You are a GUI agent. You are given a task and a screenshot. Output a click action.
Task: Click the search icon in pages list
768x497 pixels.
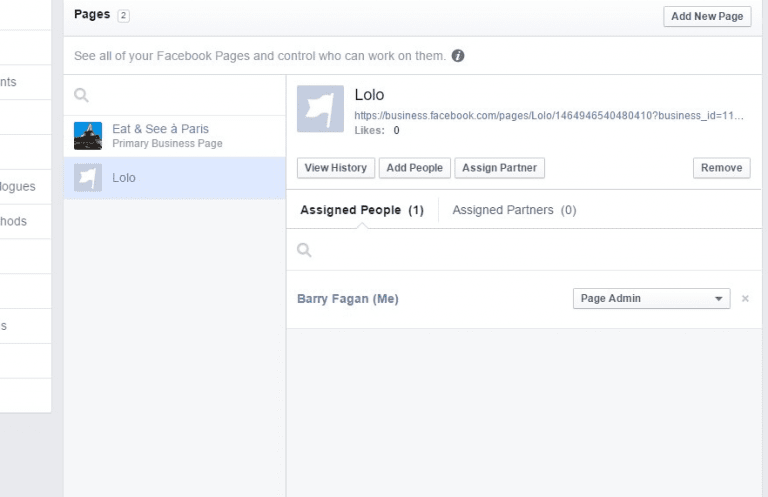coord(81,95)
